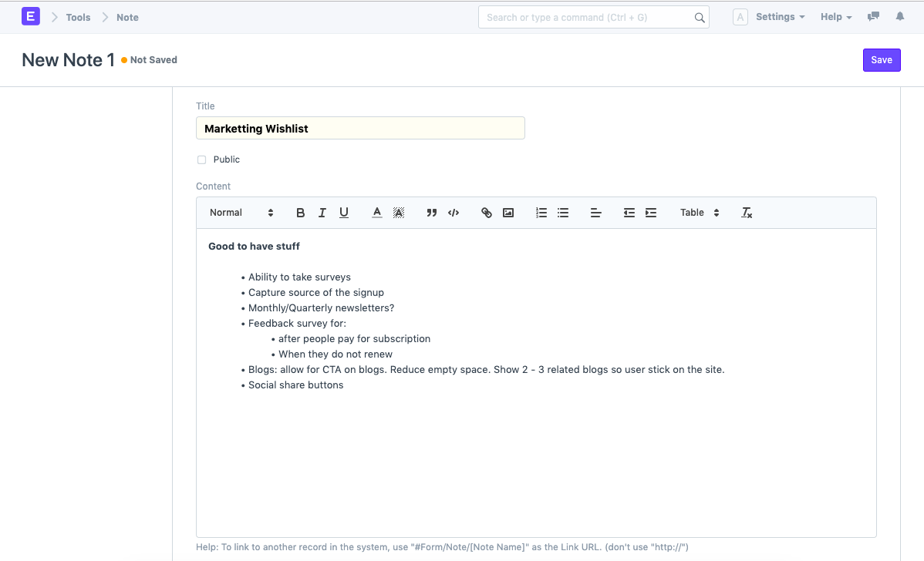Navigate to Tools via breadcrumb
This screenshot has width=924, height=561.
[77, 17]
